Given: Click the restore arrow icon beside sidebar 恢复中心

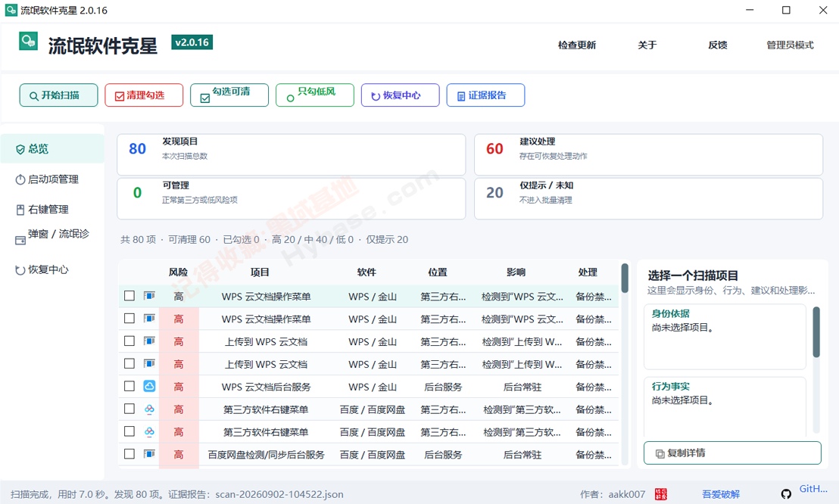Looking at the screenshot, I should (x=20, y=270).
